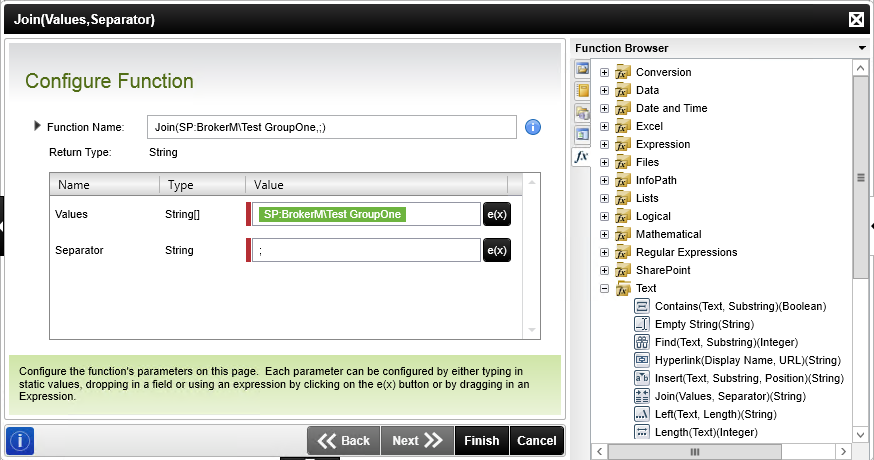This screenshot has width=874, height=460.
Task: Expand the InfoPath category
Action: click(x=604, y=180)
